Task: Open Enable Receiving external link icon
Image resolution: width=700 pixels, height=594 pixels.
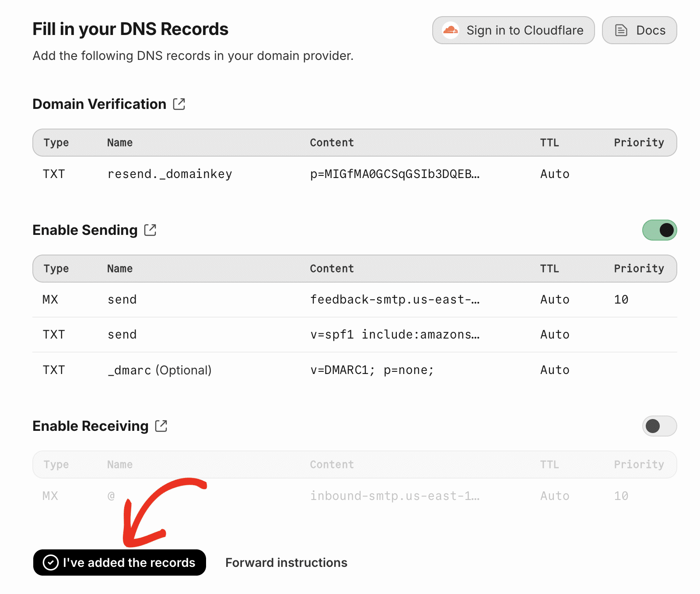Action: tap(161, 426)
